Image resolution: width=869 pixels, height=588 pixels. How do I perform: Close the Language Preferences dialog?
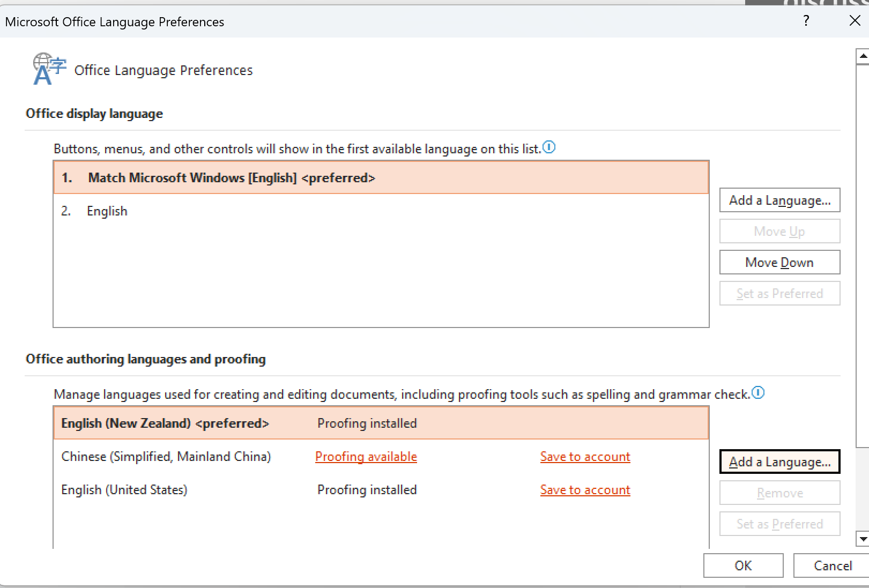855,21
